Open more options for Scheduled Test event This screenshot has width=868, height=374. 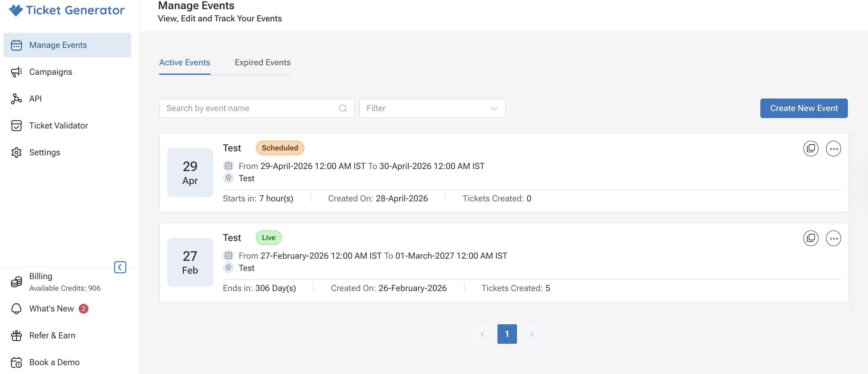click(x=833, y=149)
